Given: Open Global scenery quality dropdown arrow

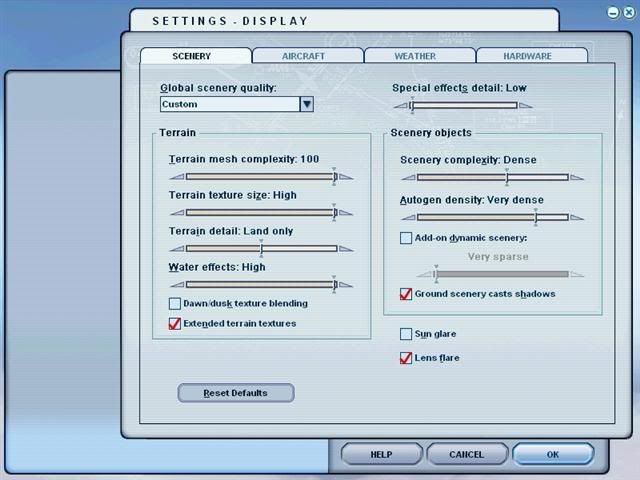Looking at the screenshot, I should (x=307, y=104).
